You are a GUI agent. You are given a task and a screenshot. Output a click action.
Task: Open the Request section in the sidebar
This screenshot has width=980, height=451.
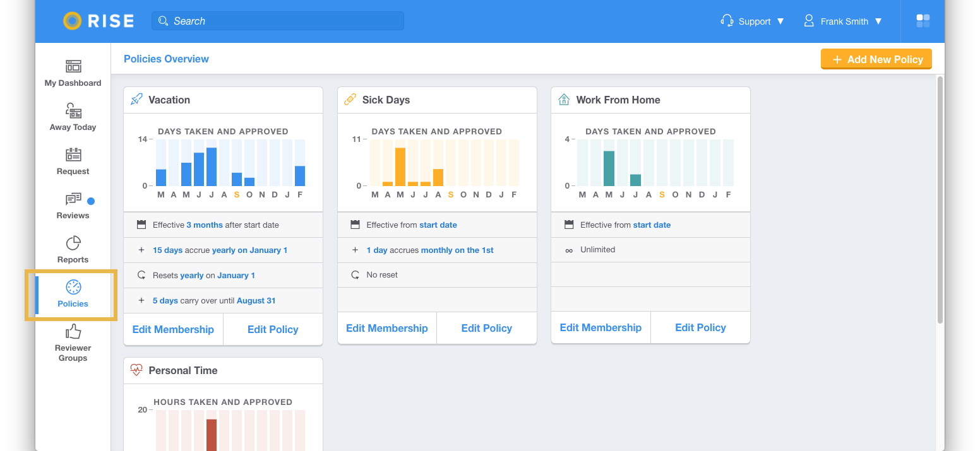tap(73, 161)
